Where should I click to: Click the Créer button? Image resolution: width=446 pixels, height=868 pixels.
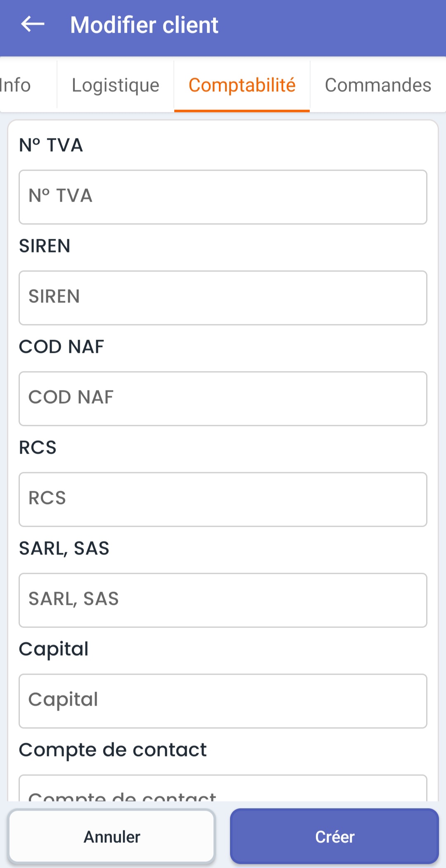pyautogui.click(x=334, y=837)
